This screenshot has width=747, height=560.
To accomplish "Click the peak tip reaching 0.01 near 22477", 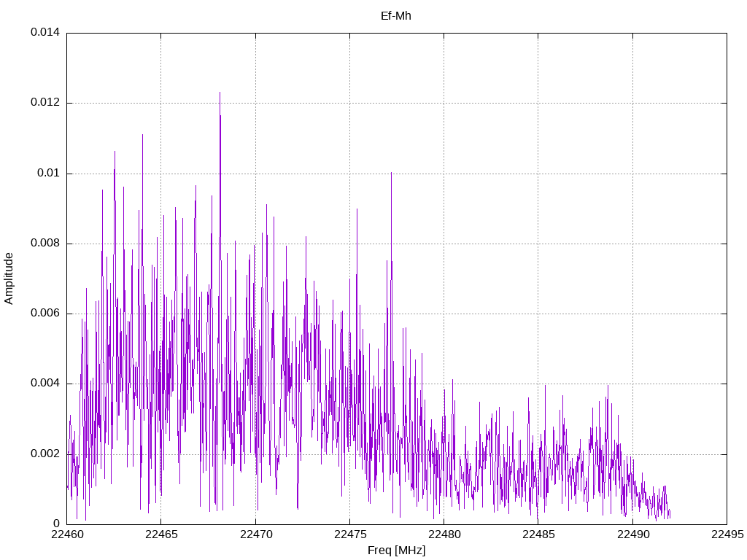I will [x=391, y=174].
